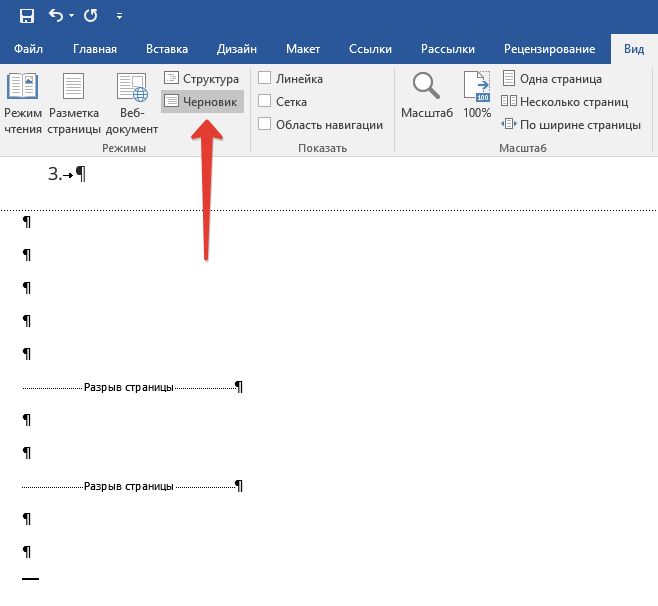Viewport: 658px width, 606px height.
Task: Choose Несколько страниц zoom option
Action: point(566,101)
